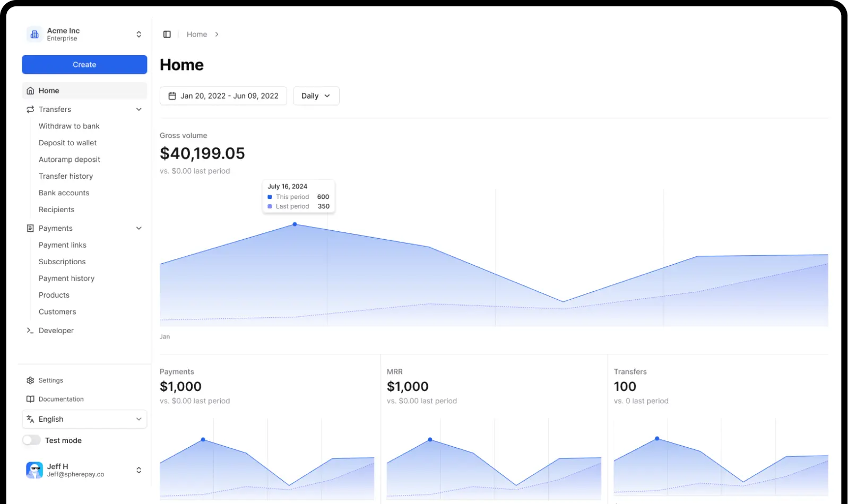The image size is (848, 504).
Task: Click the July 16, 2024 tooltip date
Action: pyautogui.click(x=288, y=187)
